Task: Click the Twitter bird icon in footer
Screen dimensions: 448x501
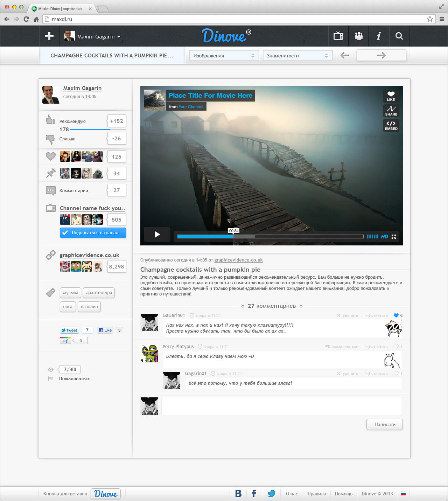Action: tap(271, 494)
